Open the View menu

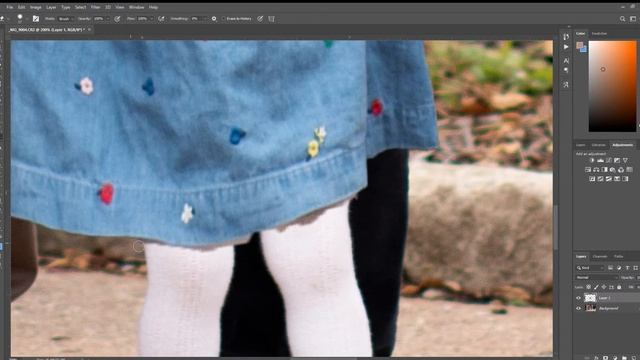pos(120,7)
